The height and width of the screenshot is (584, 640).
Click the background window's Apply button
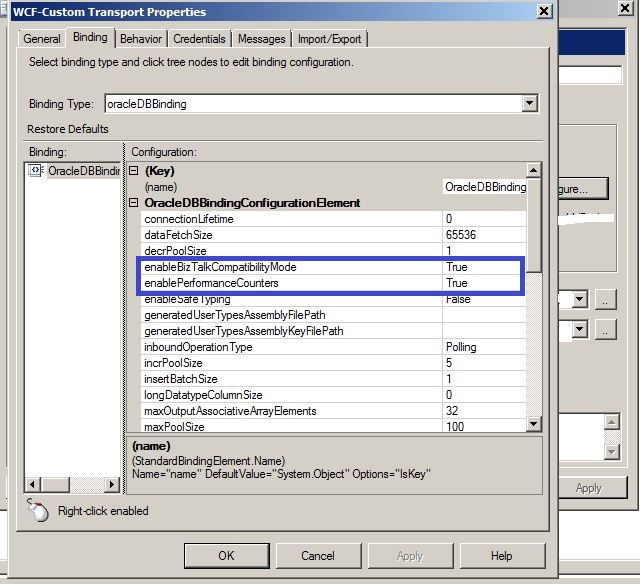(592, 488)
